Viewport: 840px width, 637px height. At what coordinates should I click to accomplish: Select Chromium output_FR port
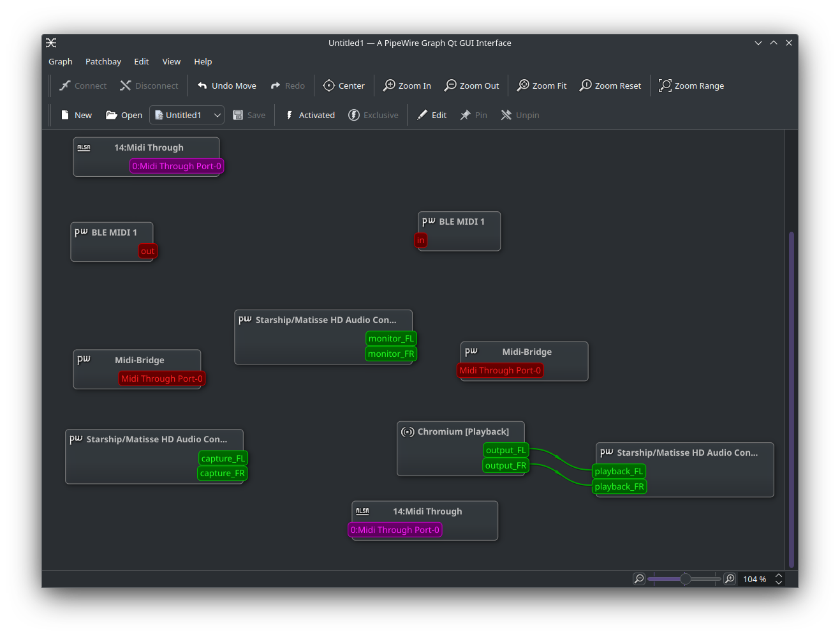tap(506, 465)
